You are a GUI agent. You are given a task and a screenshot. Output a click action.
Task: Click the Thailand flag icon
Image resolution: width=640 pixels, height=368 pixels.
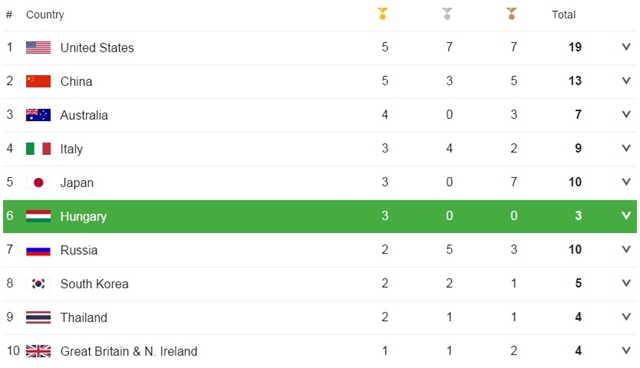(38, 317)
